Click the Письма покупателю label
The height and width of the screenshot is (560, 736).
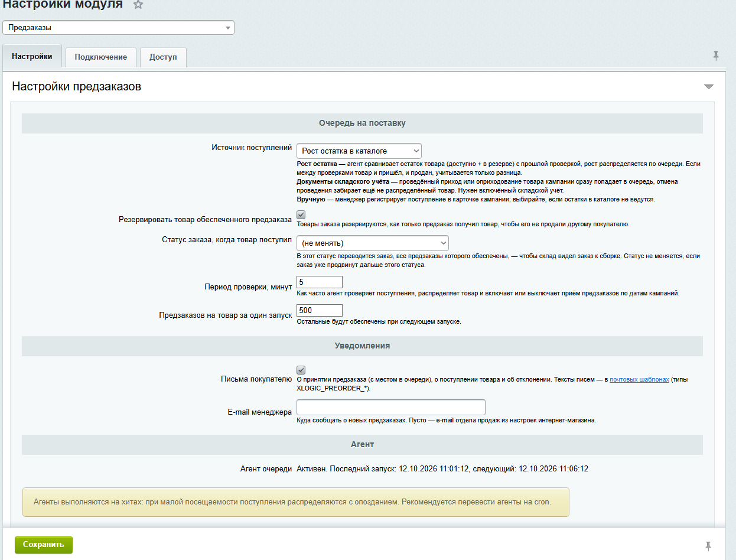coord(256,379)
